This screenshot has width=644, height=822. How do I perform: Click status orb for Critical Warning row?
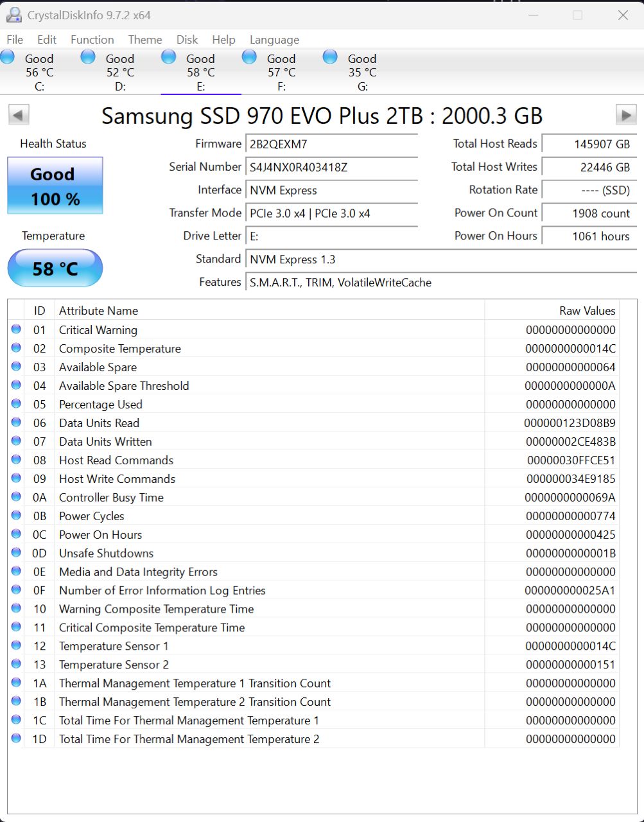point(16,329)
